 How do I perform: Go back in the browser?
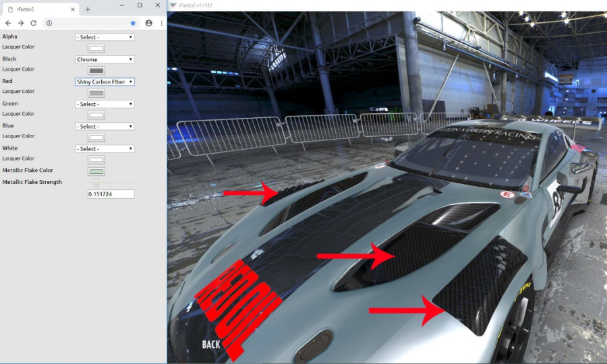pos(8,23)
